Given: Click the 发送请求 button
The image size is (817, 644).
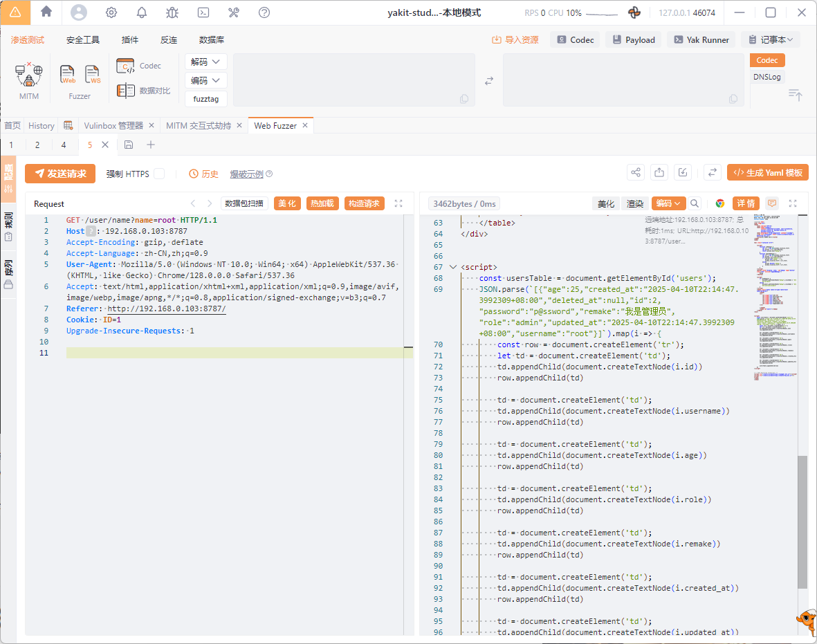Looking at the screenshot, I should [x=60, y=174].
